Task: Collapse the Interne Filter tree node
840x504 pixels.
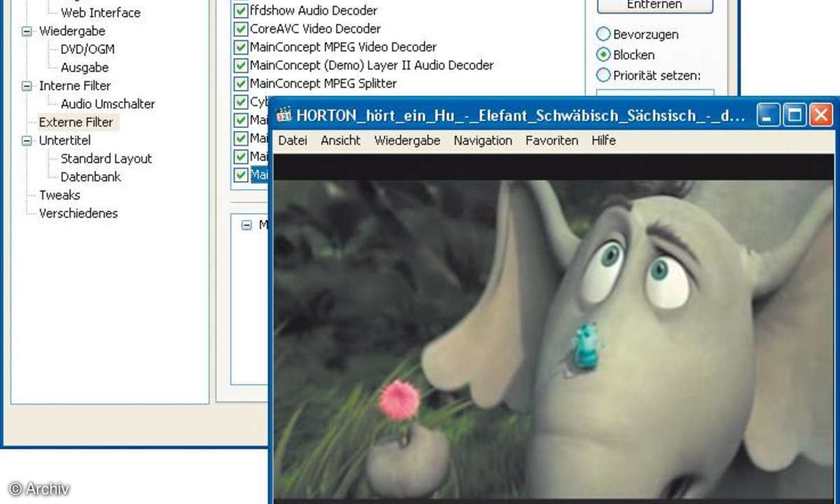Action: (x=27, y=86)
